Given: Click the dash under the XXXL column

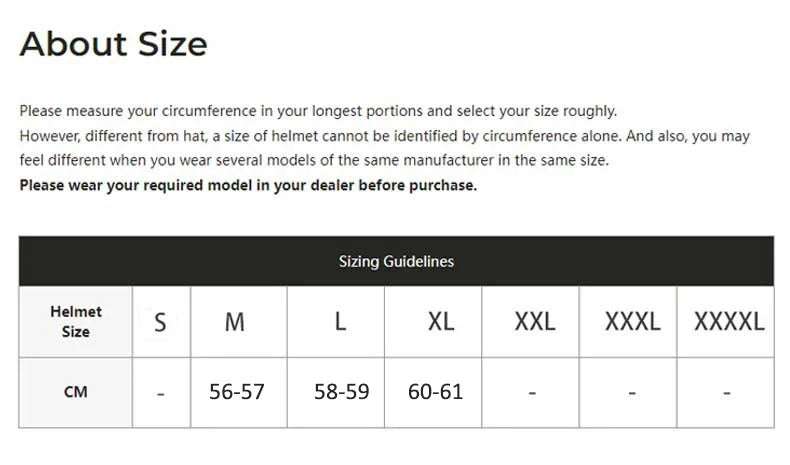Looking at the screenshot, I should pyautogui.click(x=632, y=393).
